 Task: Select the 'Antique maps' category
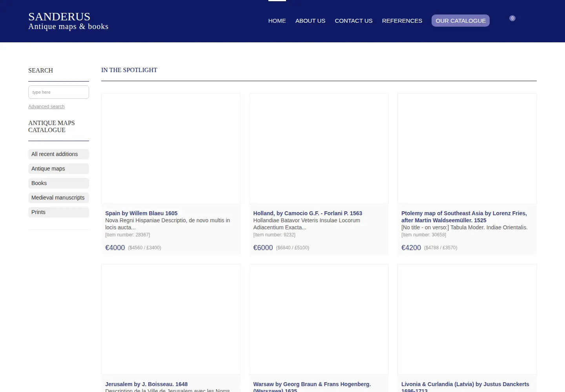pyautogui.click(x=58, y=169)
